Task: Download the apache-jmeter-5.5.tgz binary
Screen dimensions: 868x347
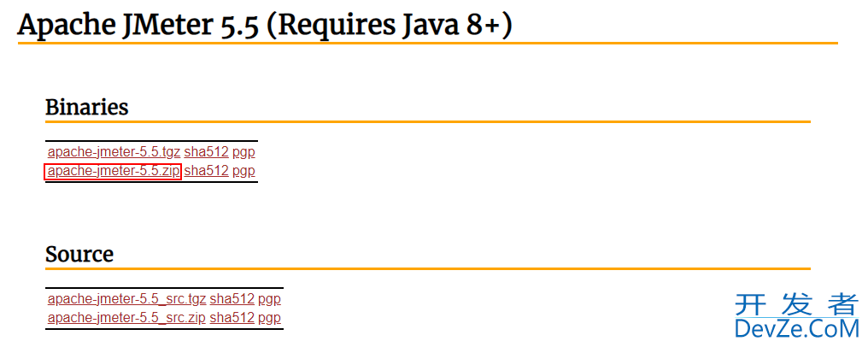Action: [114, 152]
